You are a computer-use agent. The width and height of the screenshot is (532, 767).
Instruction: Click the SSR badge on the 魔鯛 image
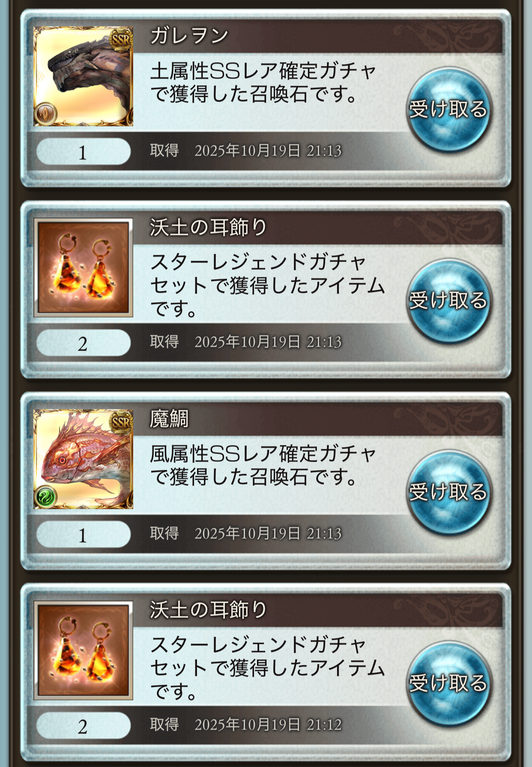[121, 422]
